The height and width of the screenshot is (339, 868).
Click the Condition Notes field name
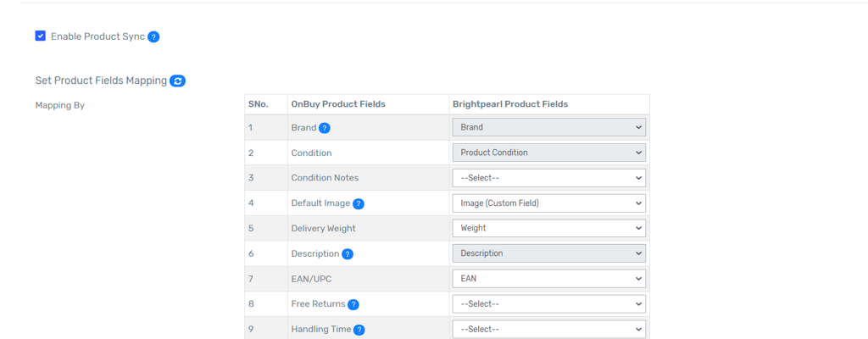click(x=325, y=178)
